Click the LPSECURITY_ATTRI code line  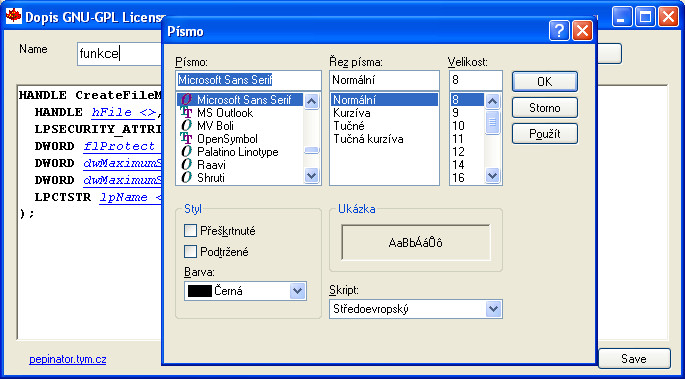coord(98,130)
